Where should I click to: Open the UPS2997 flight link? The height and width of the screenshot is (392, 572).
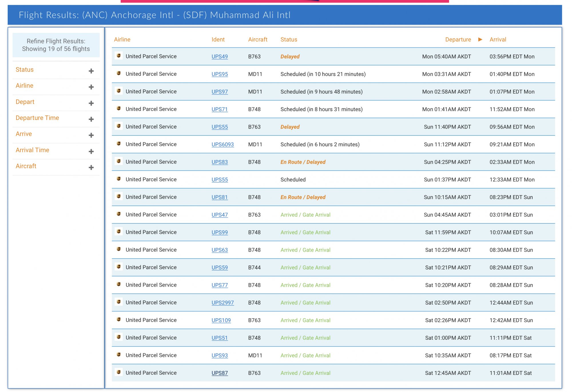[223, 303]
